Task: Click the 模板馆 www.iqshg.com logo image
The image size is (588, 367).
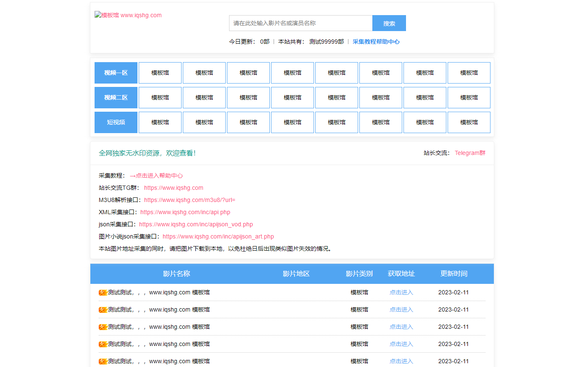Action: point(128,15)
